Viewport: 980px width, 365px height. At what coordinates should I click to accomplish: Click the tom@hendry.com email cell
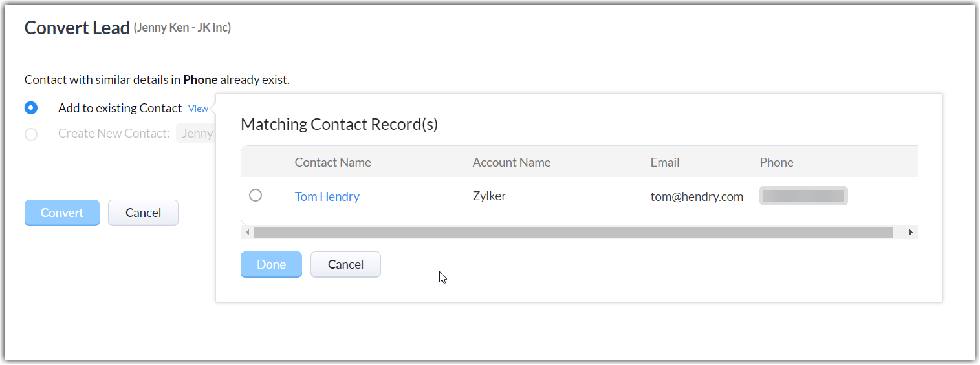click(x=697, y=196)
